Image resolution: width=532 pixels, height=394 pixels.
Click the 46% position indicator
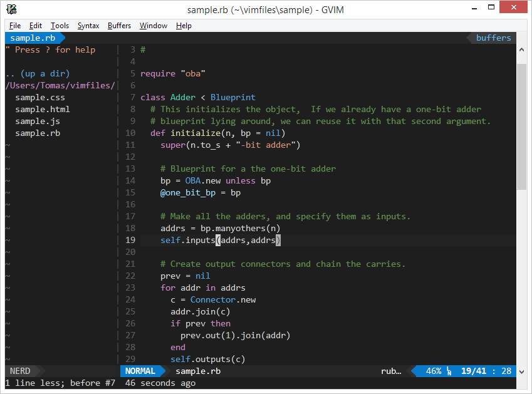tap(434, 371)
